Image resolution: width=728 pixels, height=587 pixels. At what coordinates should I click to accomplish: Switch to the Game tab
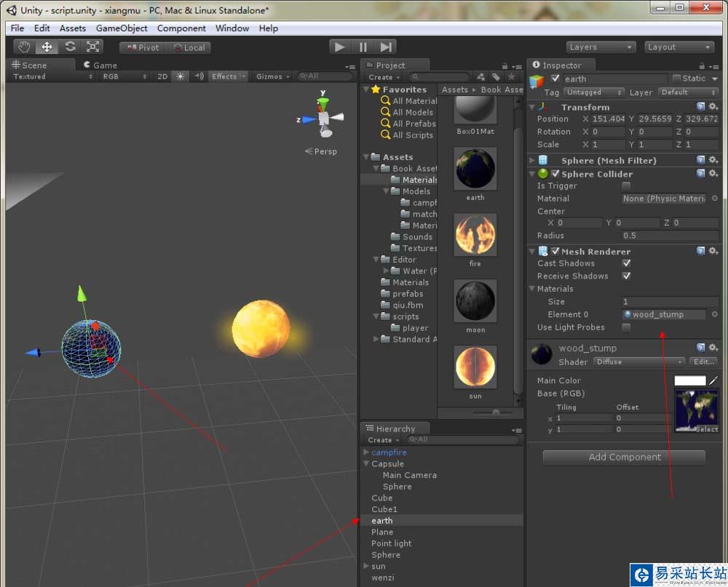pyautogui.click(x=100, y=65)
